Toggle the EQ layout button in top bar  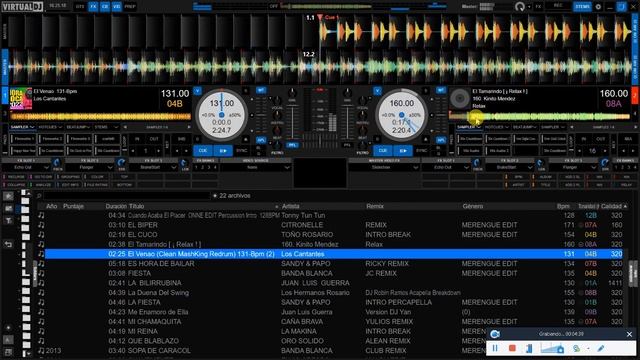[x=105, y=7]
